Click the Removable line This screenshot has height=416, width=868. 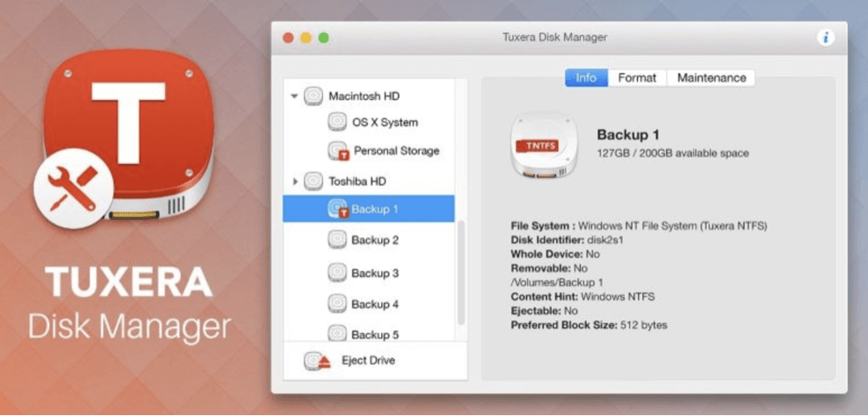coord(549,268)
